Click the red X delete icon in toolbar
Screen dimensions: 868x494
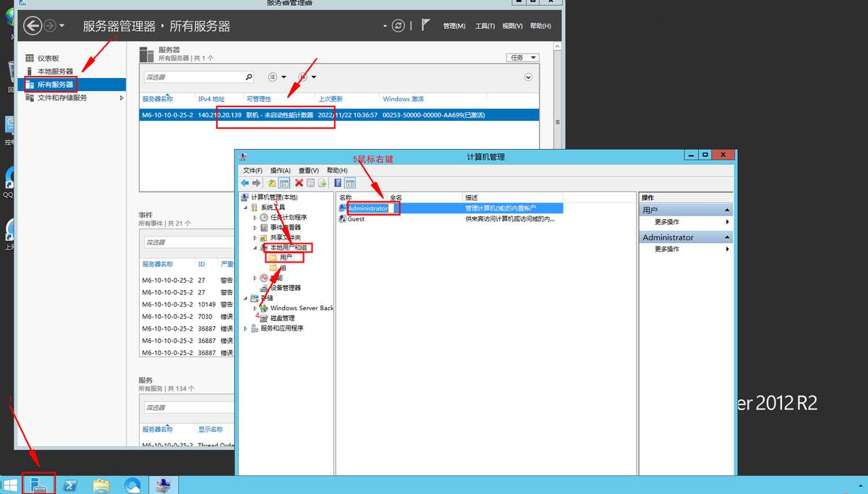click(299, 182)
